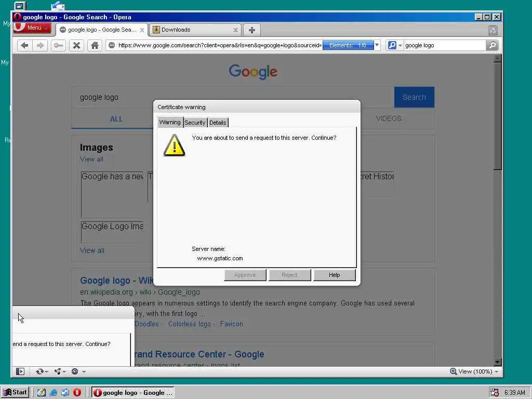Click the View all link below image thumbnails

tap(92, 250)
